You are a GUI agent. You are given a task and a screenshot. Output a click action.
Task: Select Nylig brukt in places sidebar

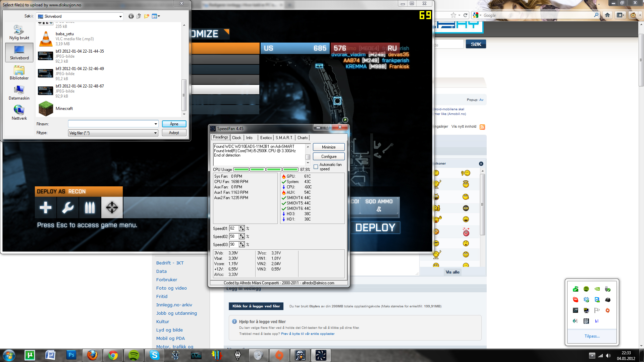(19, 33)
